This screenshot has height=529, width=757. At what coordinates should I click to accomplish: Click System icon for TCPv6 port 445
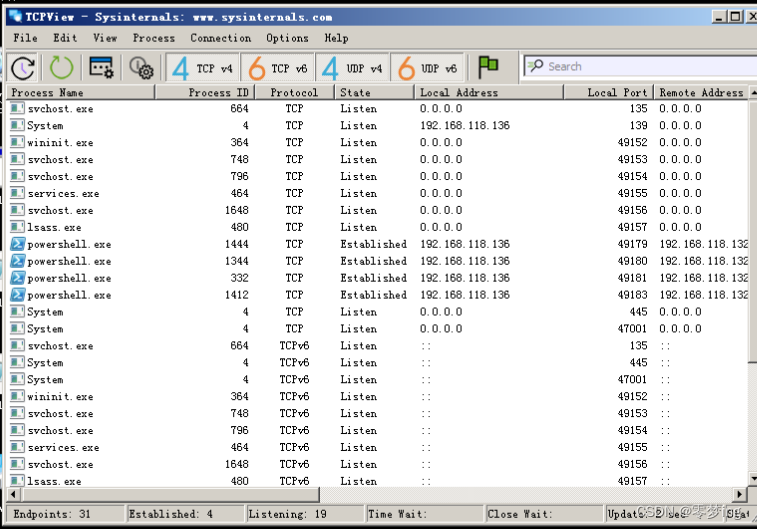click(17, 362)
